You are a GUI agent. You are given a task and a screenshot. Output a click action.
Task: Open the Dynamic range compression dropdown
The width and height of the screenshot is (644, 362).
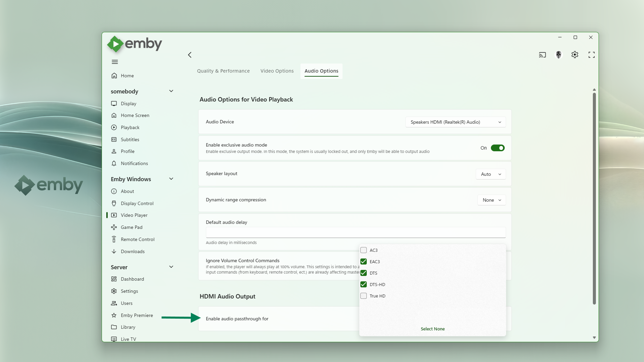492,200
